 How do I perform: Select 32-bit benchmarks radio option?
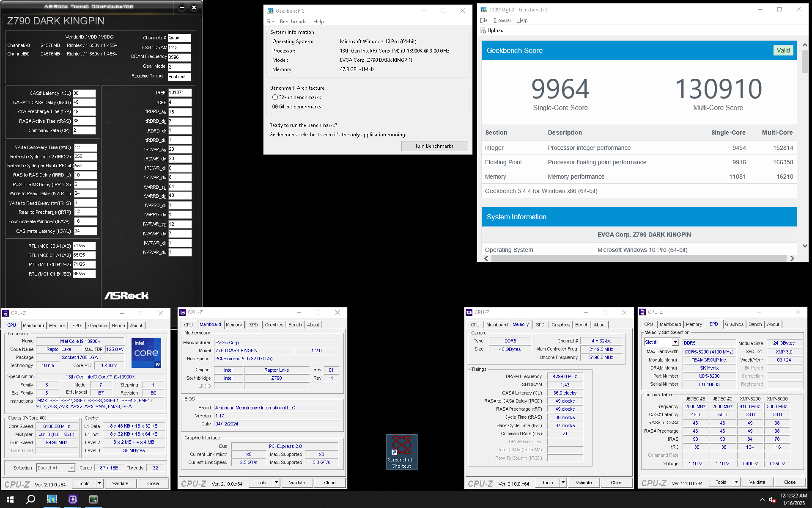point(275,97)
